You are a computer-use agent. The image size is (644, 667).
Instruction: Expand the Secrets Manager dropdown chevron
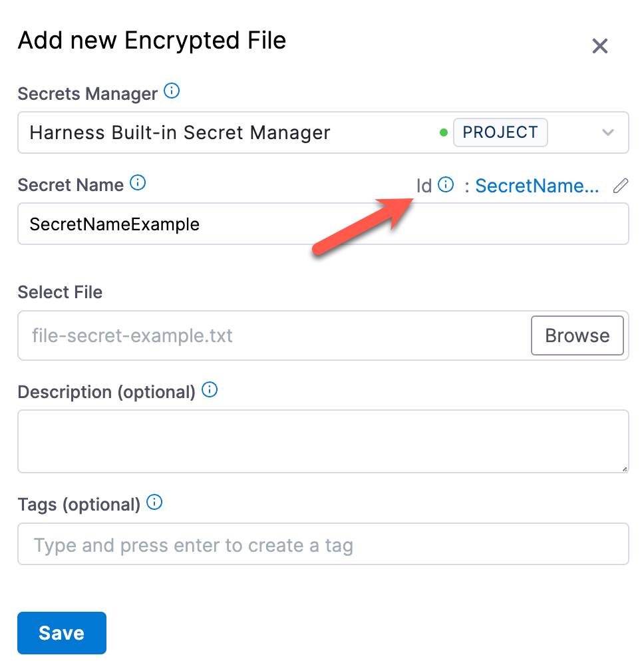coord(607,132)
